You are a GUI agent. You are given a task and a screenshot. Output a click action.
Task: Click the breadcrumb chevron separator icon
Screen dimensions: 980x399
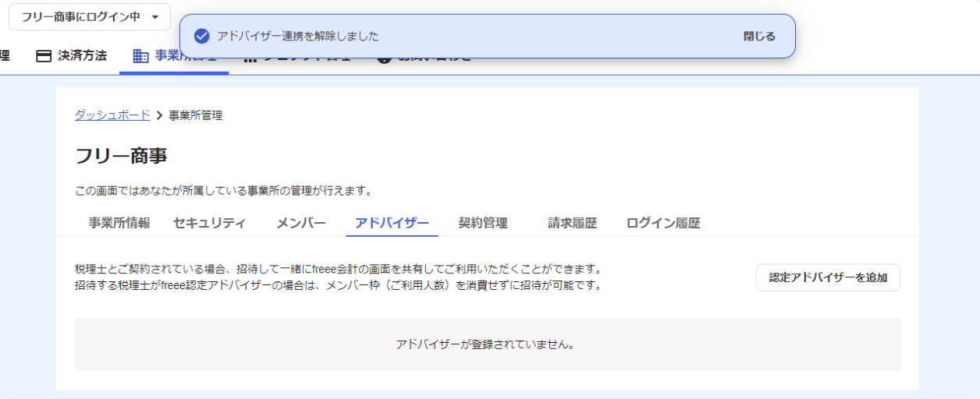[159, 115]
